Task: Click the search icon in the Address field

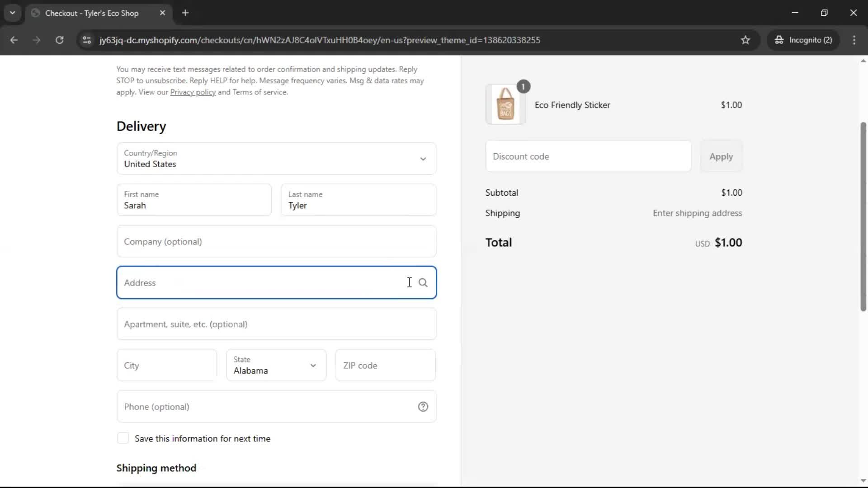Action: pos(423,282)
